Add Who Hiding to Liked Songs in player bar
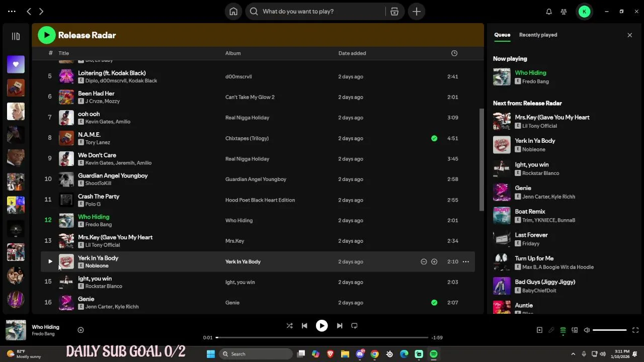Viewport: 644px width, 362px height. [80, 330]
